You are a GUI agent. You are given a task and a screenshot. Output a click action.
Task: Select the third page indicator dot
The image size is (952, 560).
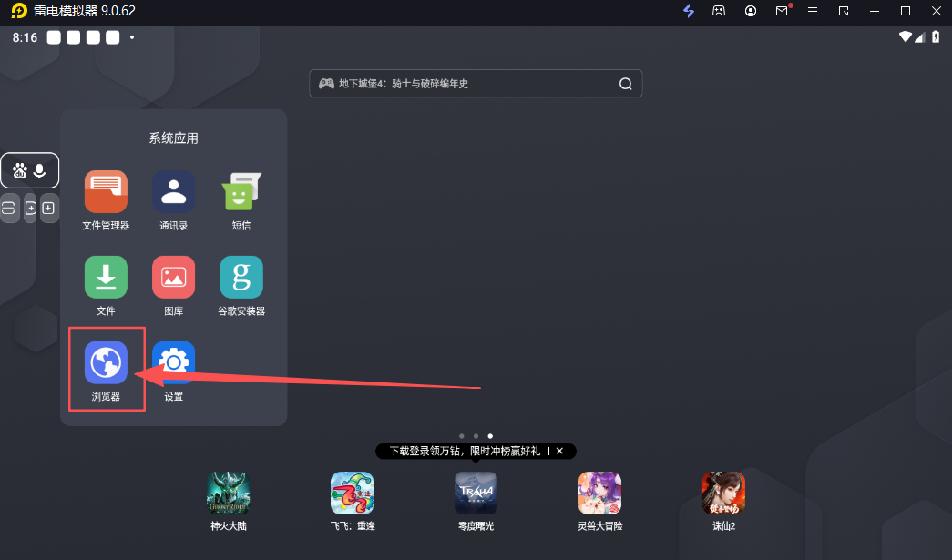click(490, 436)
